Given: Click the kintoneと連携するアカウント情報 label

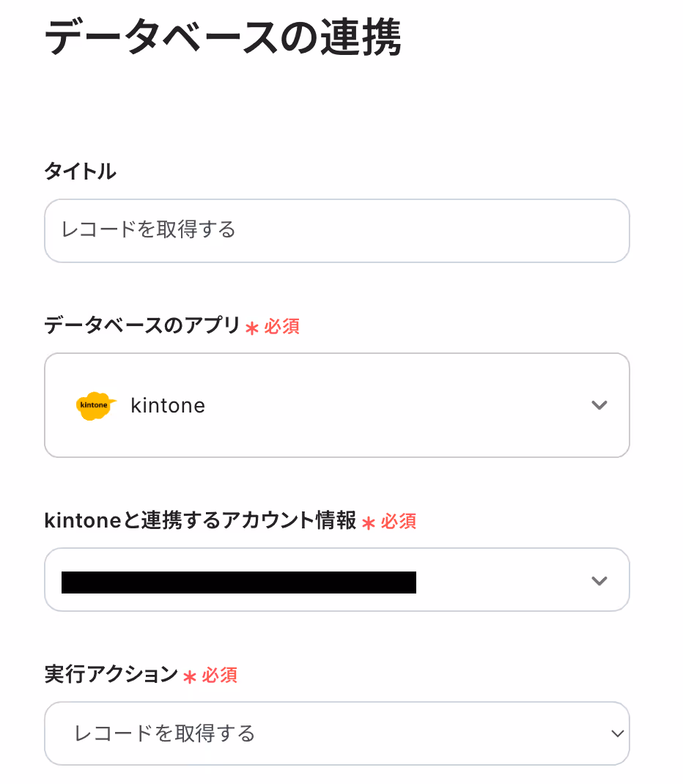Looking at the screenshot, I should pos(201,520).
